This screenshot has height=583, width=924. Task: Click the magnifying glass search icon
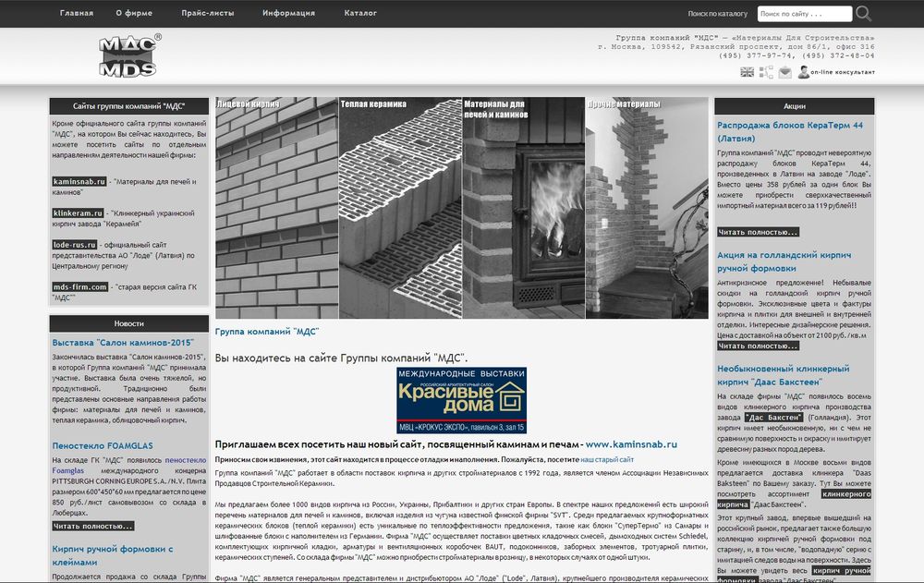(x=863, y=14)
